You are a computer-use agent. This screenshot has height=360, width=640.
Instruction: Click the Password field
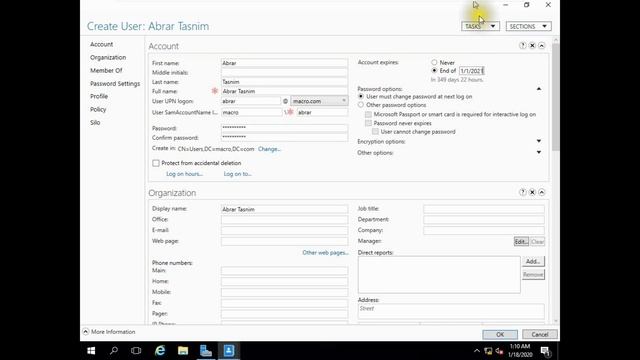pyautogui.click(x=284, y=128)
